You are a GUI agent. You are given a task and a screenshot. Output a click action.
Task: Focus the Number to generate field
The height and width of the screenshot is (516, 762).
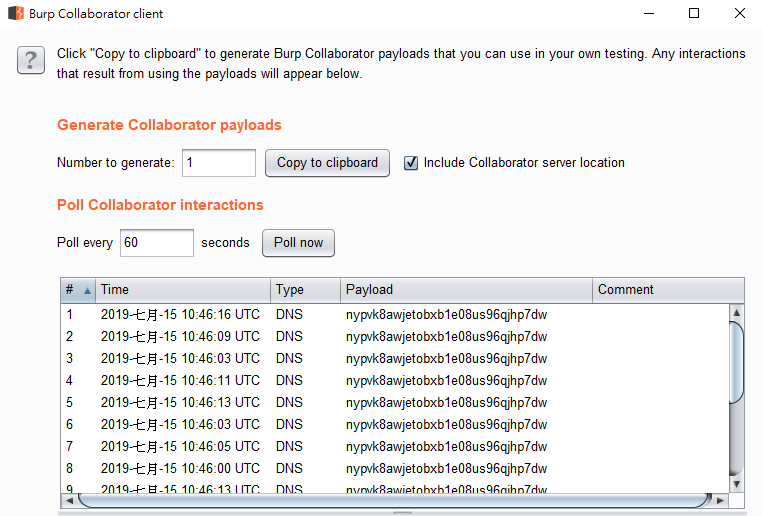[219, 163]
